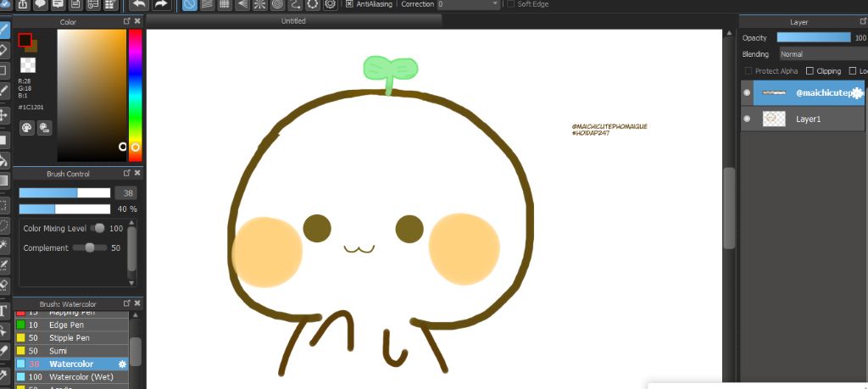Enable crisscross grid snap
This screenshot has width=868, height=389.
click(x=224, y=4)
